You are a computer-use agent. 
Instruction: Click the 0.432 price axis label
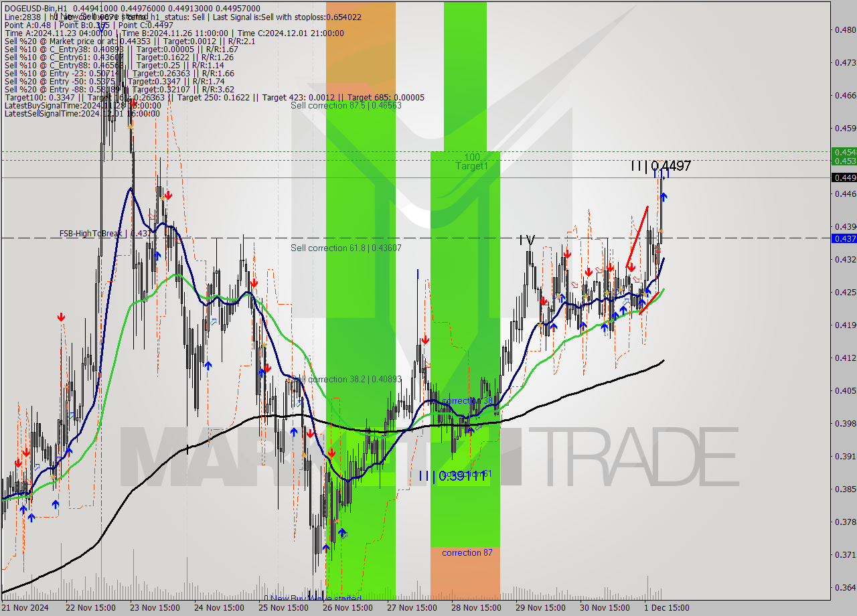coord(845,259)
